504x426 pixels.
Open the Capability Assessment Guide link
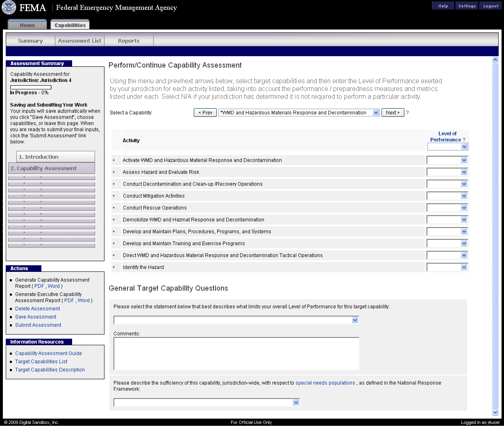coord(48,353)
